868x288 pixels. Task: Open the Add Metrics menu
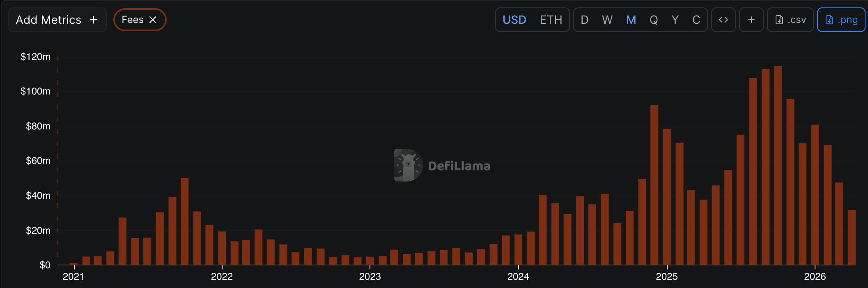tap(57, 20)
